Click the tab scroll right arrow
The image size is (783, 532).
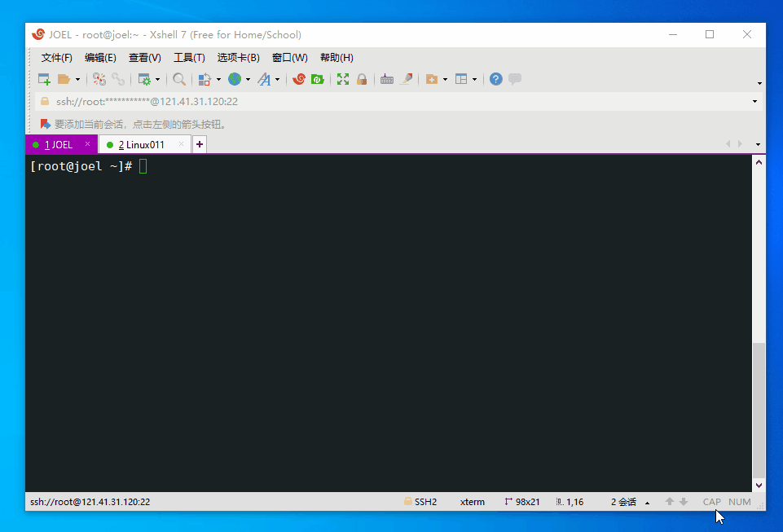pyautogui.click(x=740, y=144)
